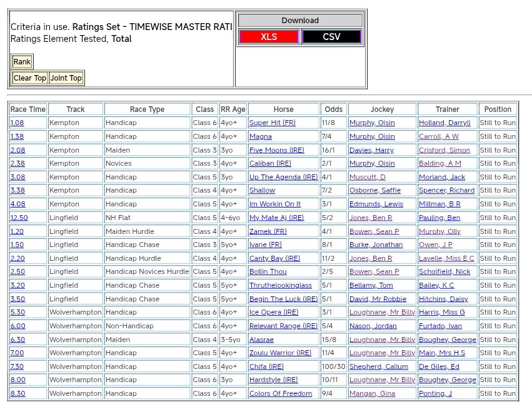Screen dimensions: 532x414
Task: Open trainer Crisford, Simon link
Action: point(444,150)
